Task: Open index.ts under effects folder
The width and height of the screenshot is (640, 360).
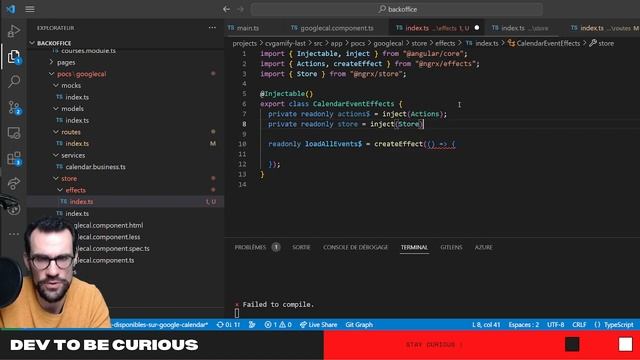Action: [x=81, y=202]
